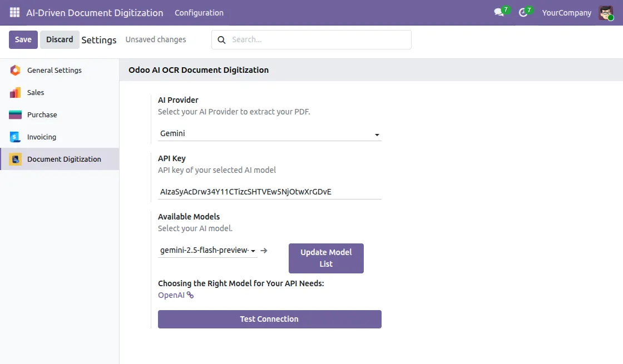This screenshot has width=623, height=364.
Task: Click the YourCompany company switcher
Action: (x=567, y=13)
